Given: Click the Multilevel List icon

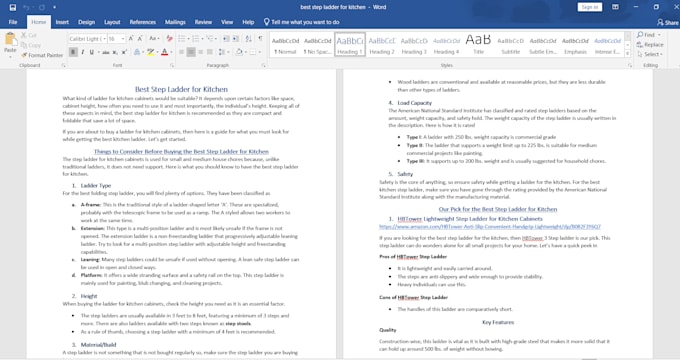Looking at the screenshot, I should [210, 39].
